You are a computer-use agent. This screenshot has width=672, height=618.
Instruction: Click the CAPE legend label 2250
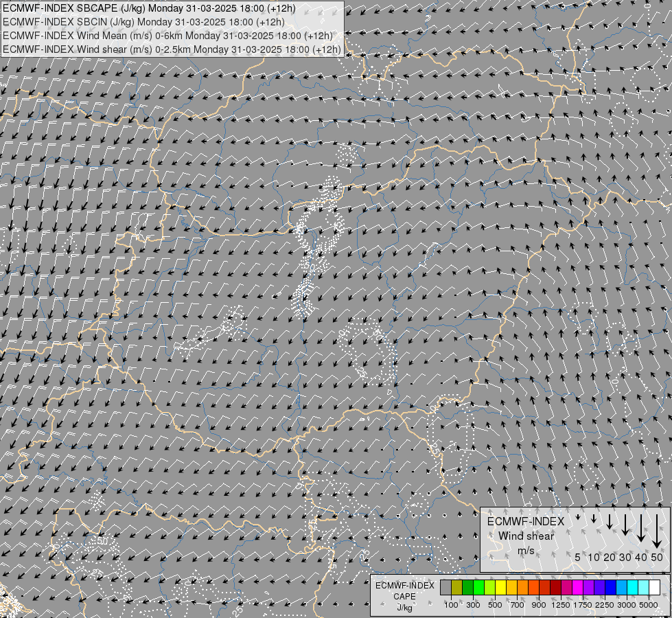coord(605,605)
